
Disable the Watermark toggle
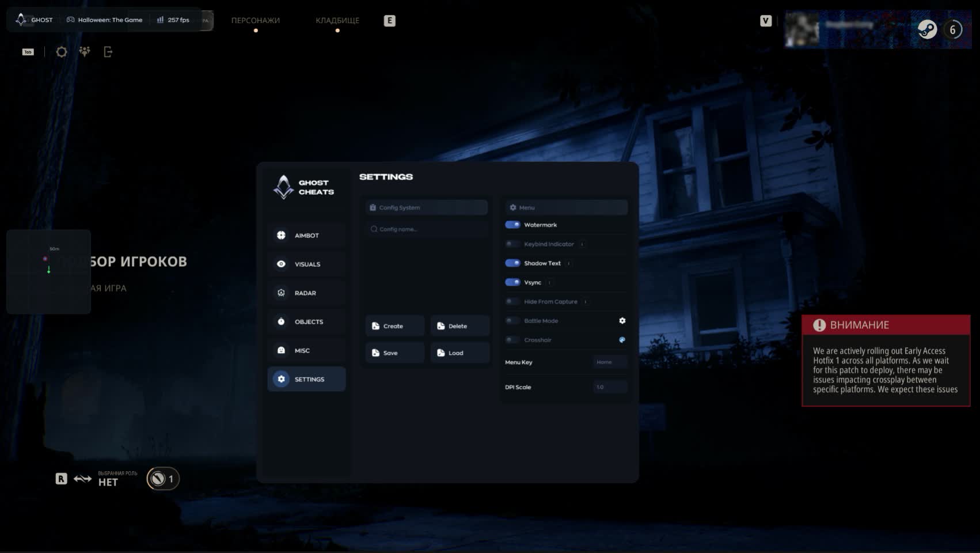coord(512,225)
